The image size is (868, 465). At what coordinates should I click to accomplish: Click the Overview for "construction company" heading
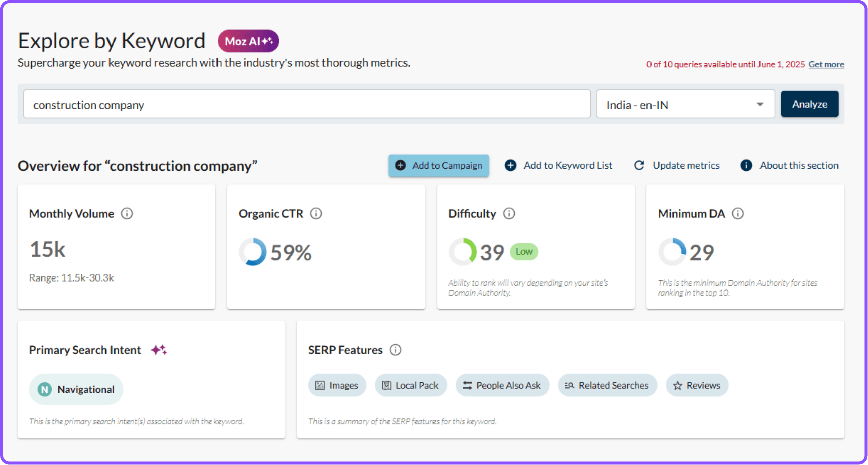137,166
